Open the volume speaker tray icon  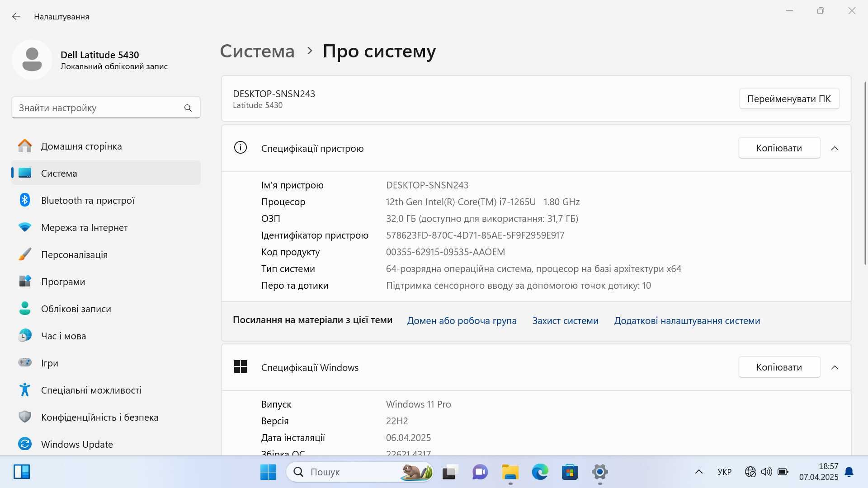tap(766, 472)
